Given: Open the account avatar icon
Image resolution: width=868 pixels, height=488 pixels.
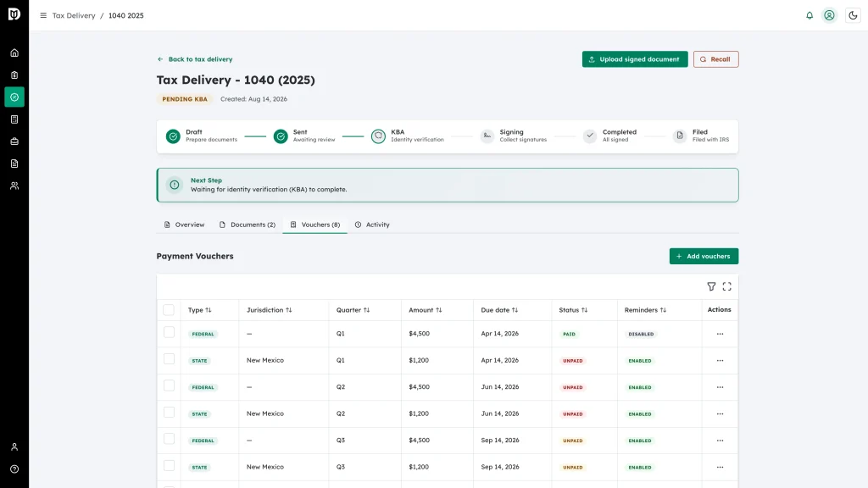Looking at the screenshot, I should click(829, 15).
